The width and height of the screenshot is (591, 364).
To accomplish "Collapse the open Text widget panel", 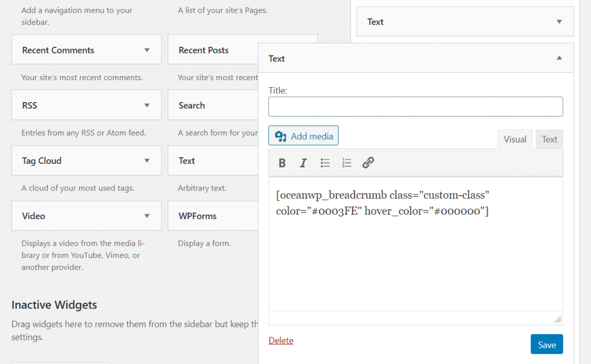I will click(x=558, y=58).
